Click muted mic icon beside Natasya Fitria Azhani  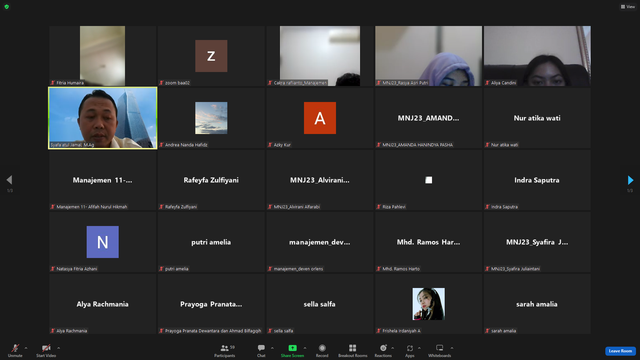coord(53,269)
